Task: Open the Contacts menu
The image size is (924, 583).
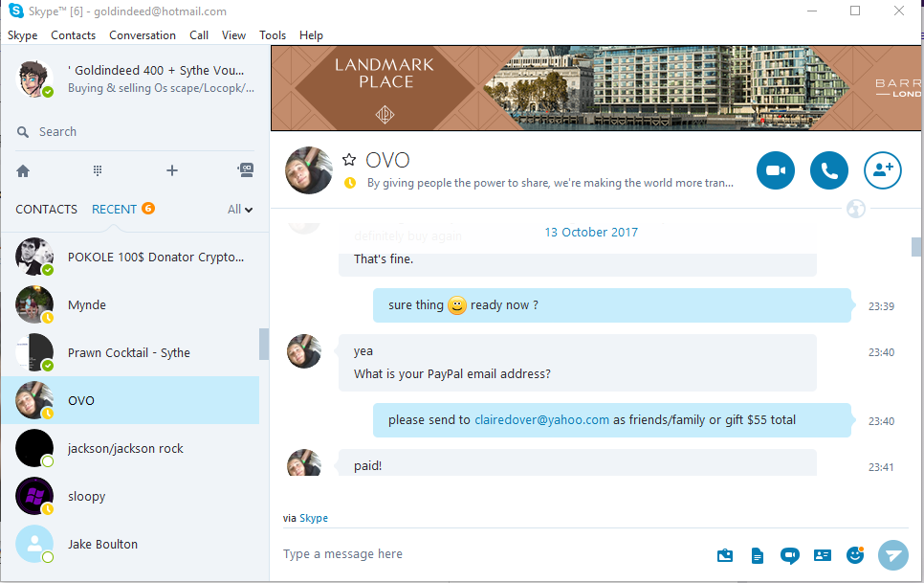Action: 73,35
